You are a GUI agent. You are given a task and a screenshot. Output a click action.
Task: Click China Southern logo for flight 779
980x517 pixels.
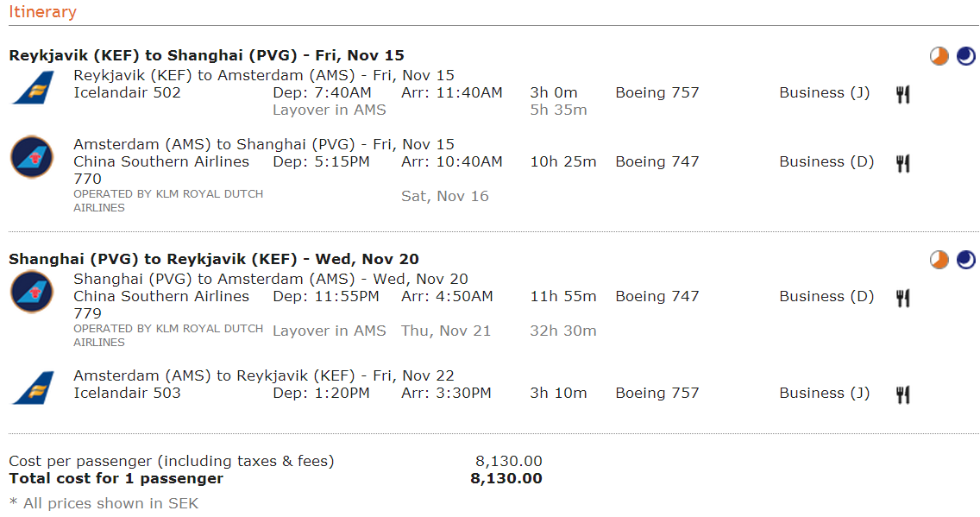click(x=32, y=292)
